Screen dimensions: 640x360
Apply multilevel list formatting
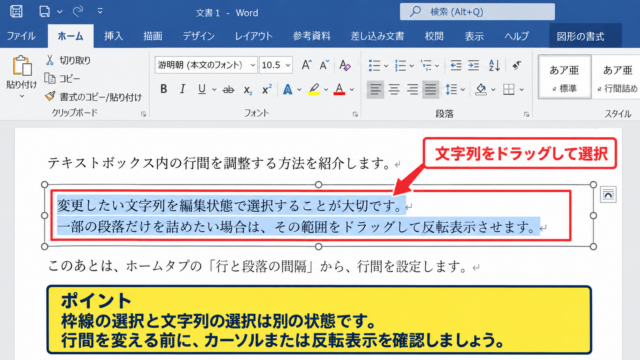[x=426, y=65]
